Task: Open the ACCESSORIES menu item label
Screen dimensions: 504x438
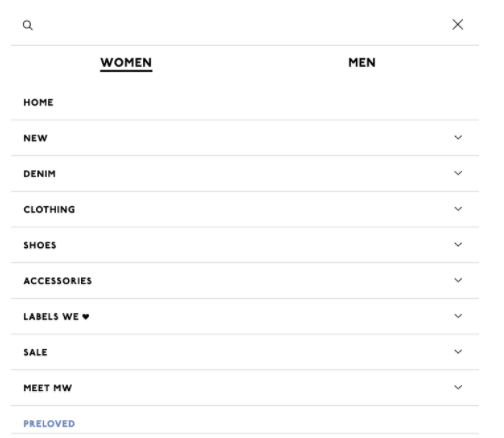Action: [57, 281]
